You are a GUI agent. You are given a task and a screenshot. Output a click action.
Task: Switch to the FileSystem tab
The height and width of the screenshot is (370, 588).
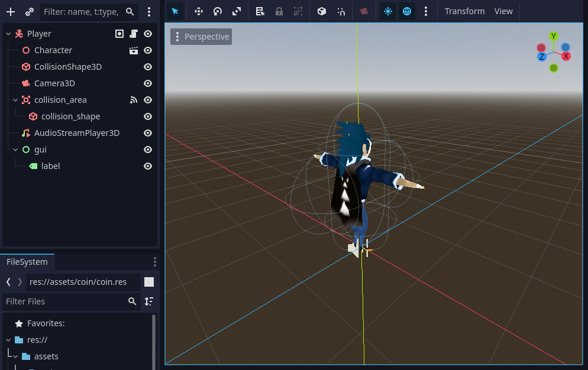point(27,262)
